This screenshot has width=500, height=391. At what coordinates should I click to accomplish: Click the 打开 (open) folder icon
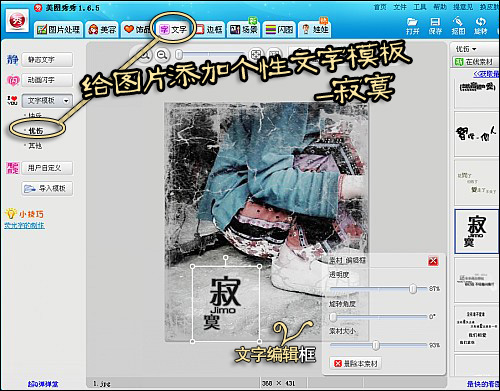pos(412,26)
